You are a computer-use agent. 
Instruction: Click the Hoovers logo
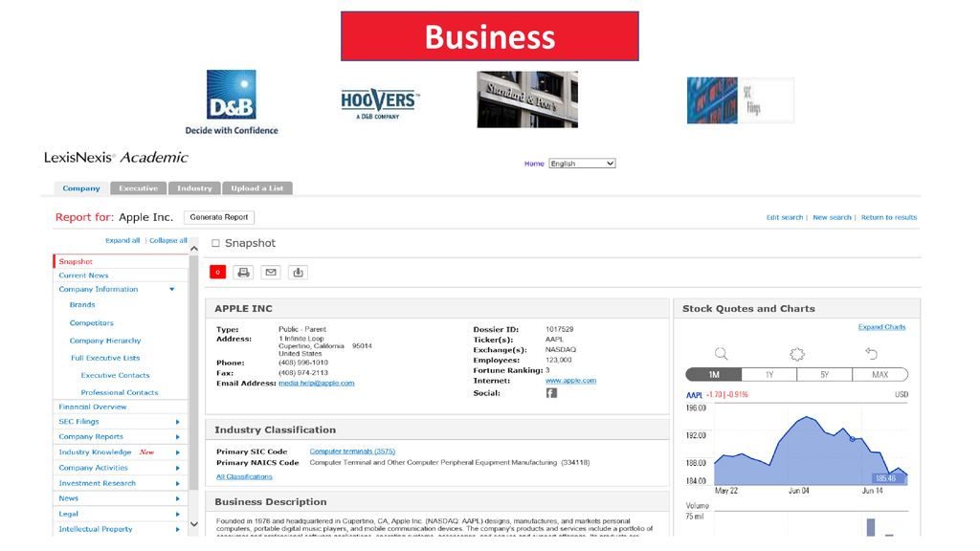(x=380, y=103)
